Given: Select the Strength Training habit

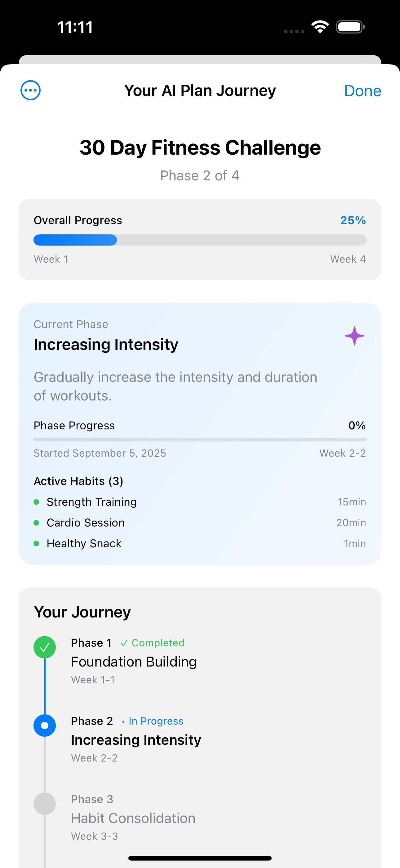Looking at the screenshot, I should 91,502.
